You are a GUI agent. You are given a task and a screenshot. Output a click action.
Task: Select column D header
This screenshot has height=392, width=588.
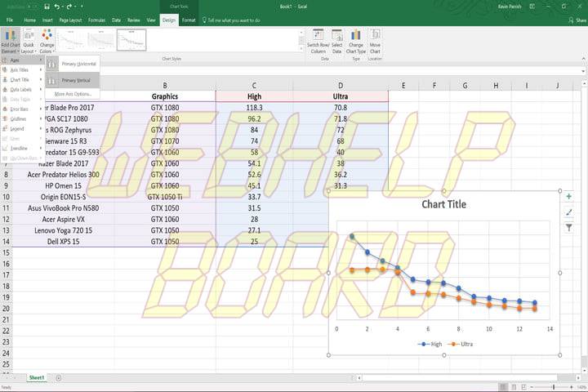pyautogui.click(x=341, y=86)
